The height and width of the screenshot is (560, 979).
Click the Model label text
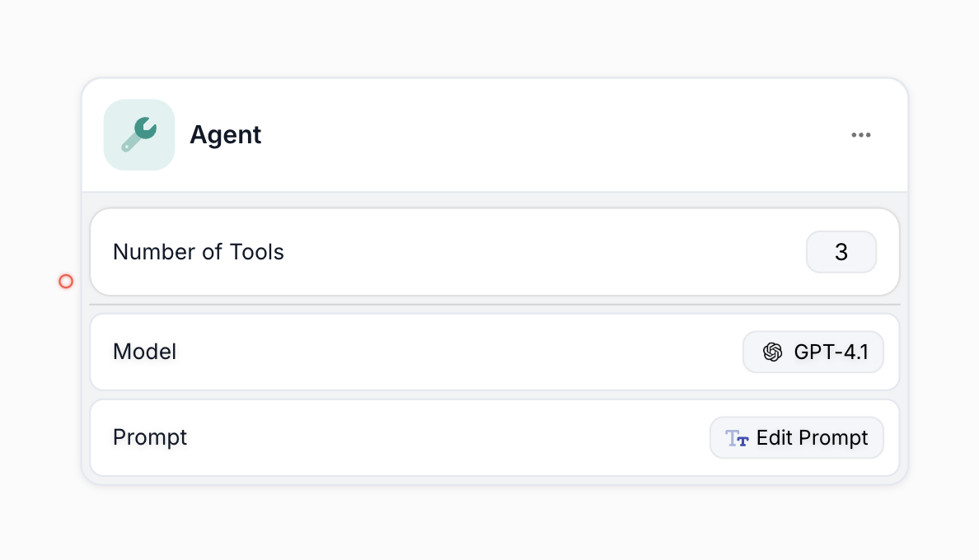pos(145,352)
